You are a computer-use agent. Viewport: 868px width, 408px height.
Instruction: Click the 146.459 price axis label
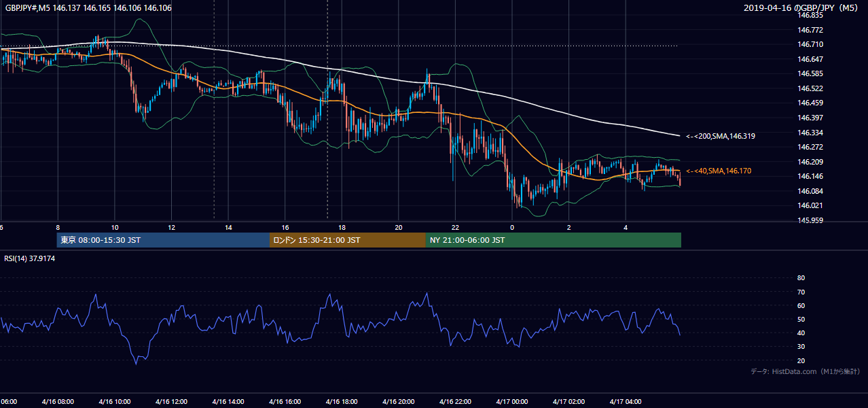(x=811, y=103)
